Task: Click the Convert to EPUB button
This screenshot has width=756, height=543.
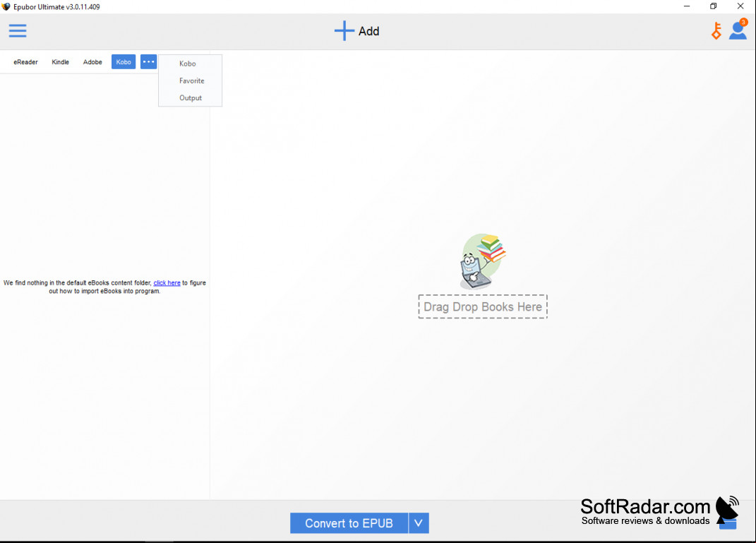Action: click(x=349, y=523)
